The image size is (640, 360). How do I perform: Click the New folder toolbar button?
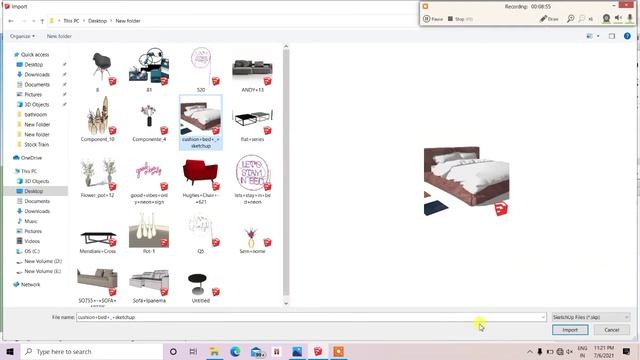point(59,36)
